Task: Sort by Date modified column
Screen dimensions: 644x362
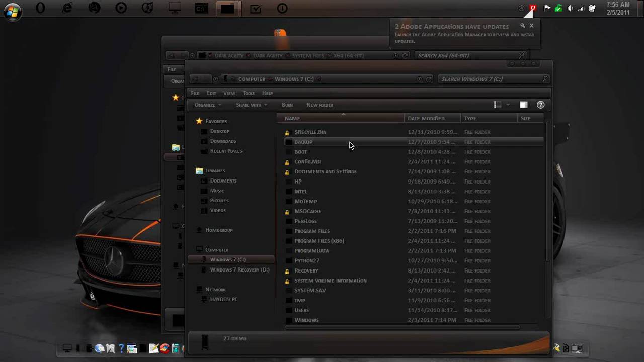Action: pyautogui.click(x=433, y=118)
